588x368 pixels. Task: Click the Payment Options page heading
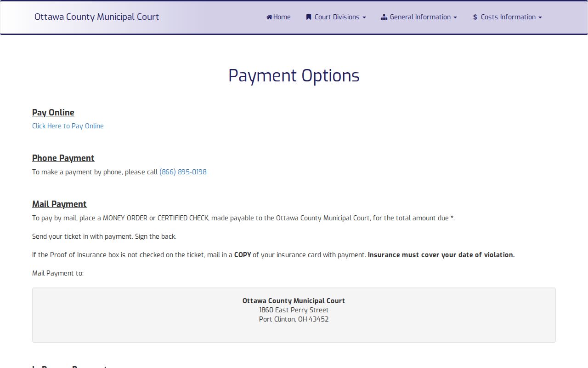[294, 76]
